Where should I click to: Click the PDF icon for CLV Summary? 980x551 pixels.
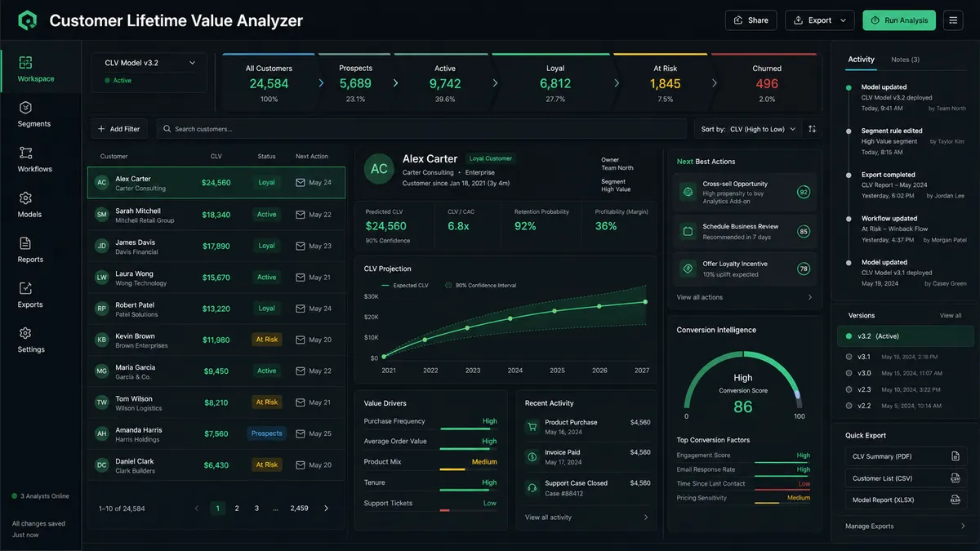955,456
